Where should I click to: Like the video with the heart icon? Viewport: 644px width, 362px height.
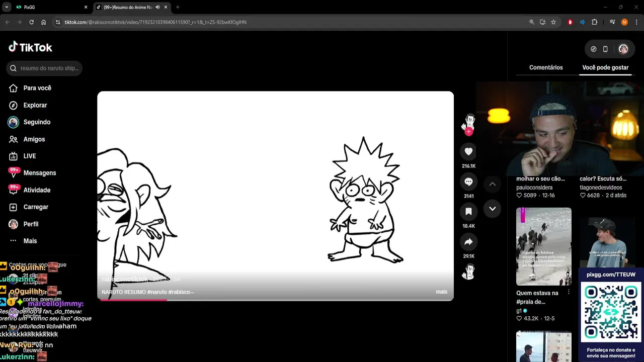468,152
